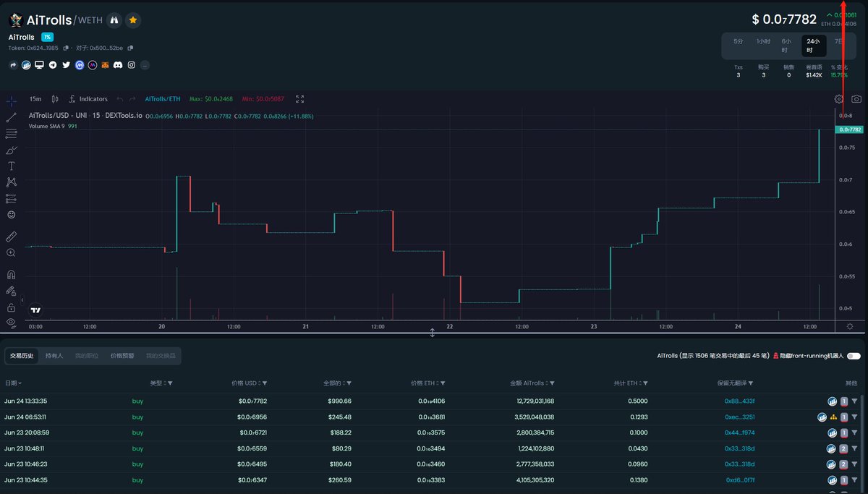The image size is (868, 494).
Task: Sort by the 日期 column header
Action: pyautogui.click(x=13, y=383)
